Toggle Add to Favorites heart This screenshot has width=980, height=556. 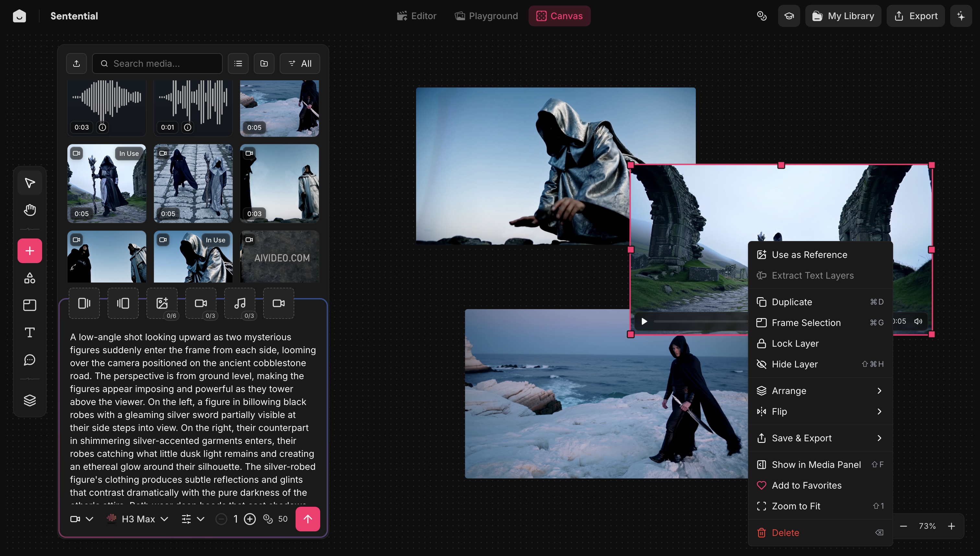coord(820,485)
